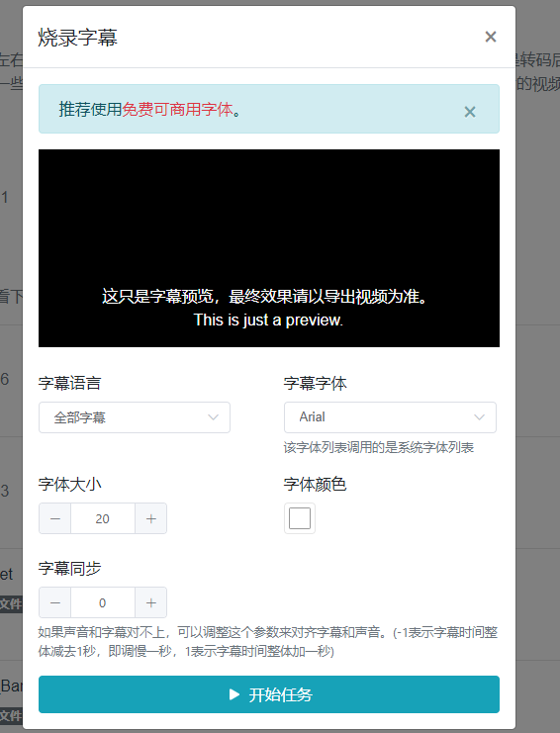The width and height of the screenshot is (560, 733).
Task: Click the 烧录字幕 dialog title
Action: pos(77,38)
